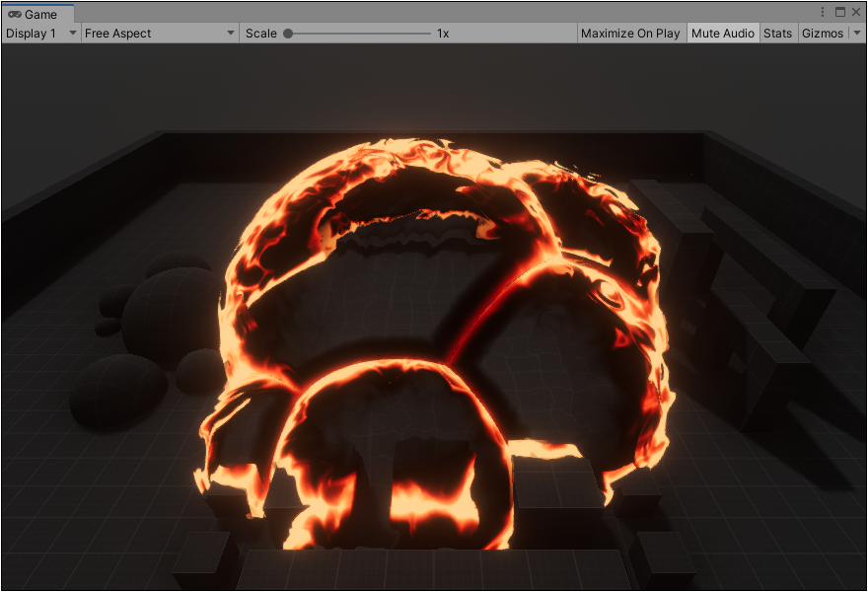The height and width of the screenshot is (592, 868).
Task: Close the Game view panel
Action: click(855, 12)
